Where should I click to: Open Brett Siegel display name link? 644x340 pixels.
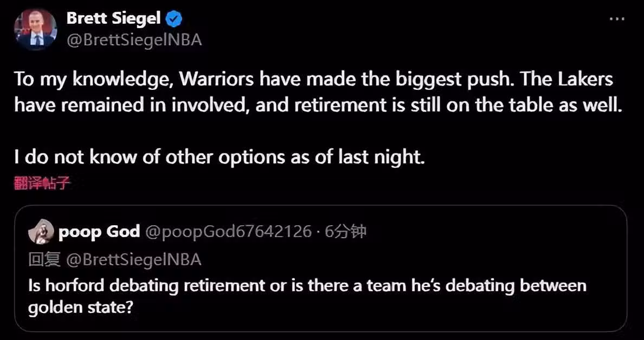[x=113, y=18]
